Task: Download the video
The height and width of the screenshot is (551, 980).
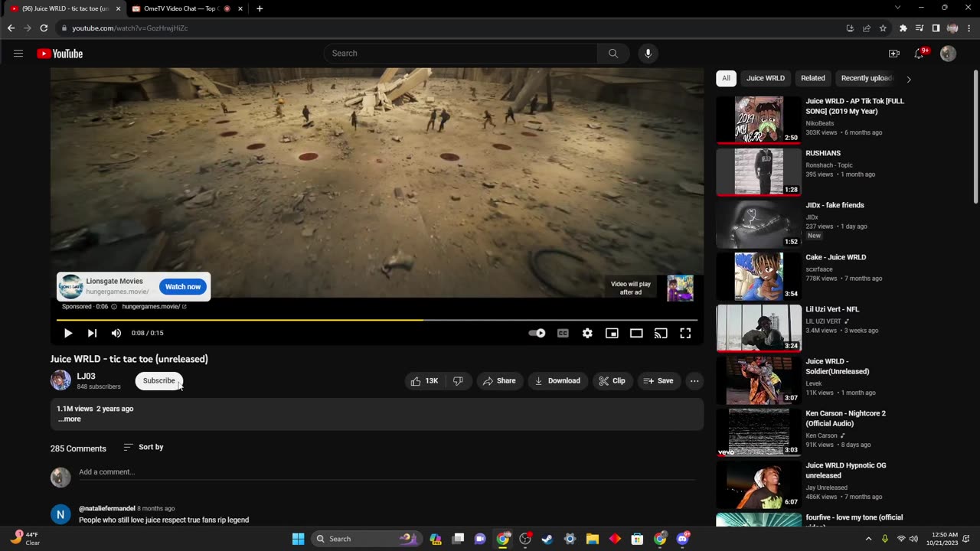Action: (x=557, y=381)
